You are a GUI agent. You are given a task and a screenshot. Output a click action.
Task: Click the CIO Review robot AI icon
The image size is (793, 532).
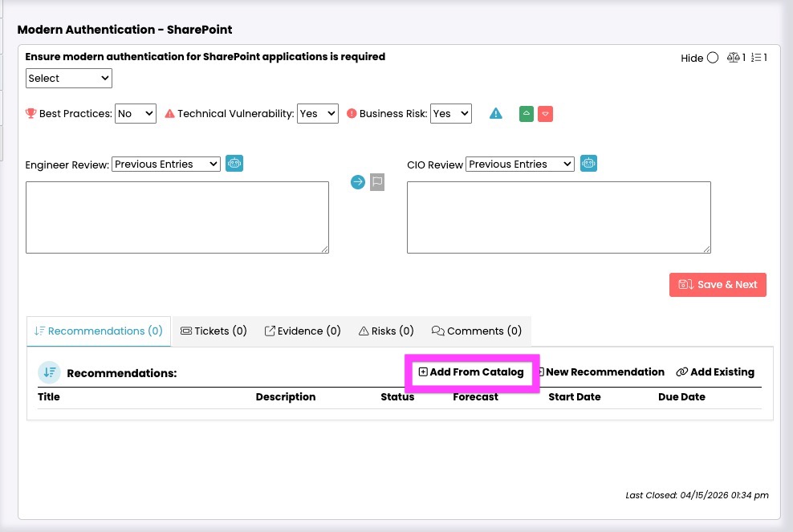(x=588, y=164)
